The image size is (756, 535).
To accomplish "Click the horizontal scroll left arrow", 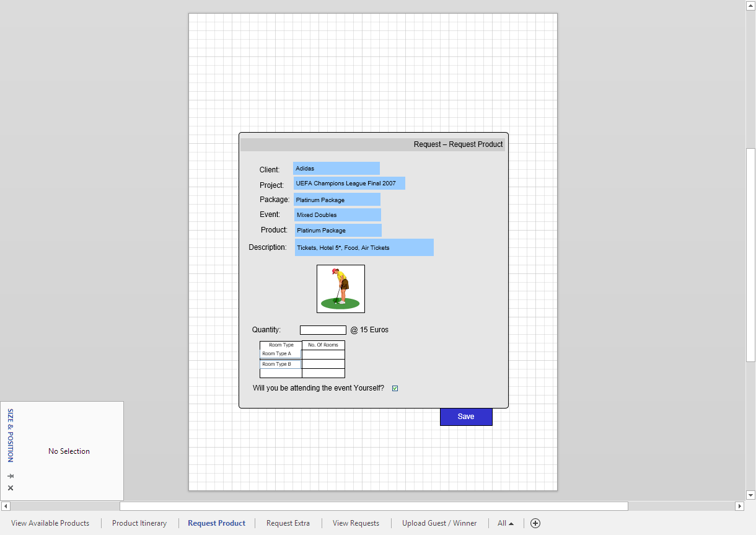I will click(x=6, y=506).
